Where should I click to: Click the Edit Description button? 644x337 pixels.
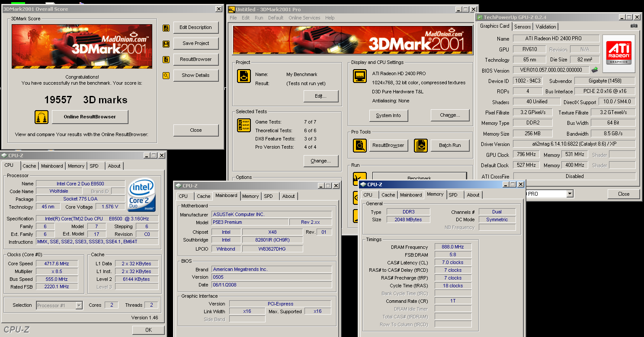196,28
